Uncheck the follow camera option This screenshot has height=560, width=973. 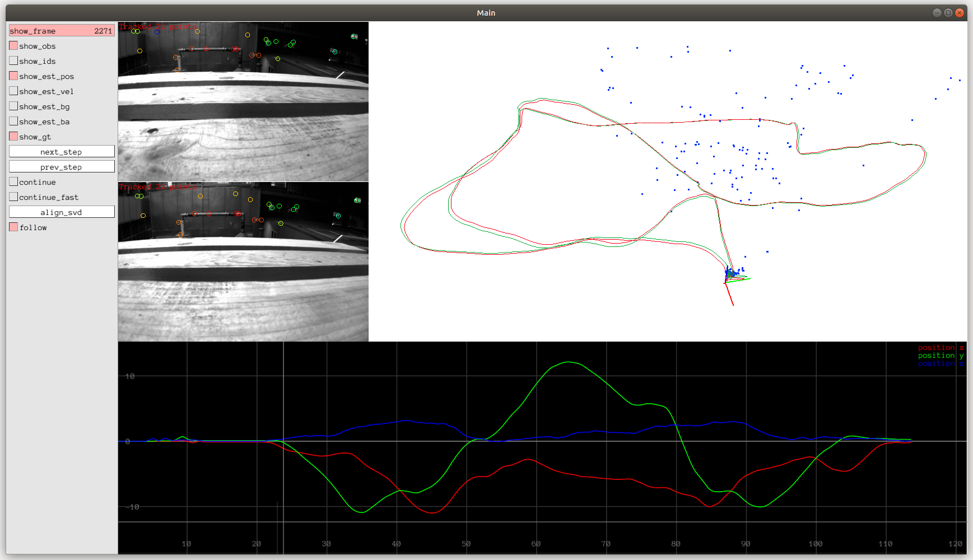coord(14,227)
